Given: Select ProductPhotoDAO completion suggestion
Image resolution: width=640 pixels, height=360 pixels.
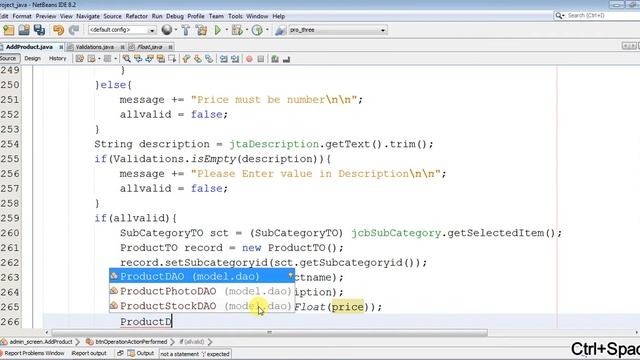Looking at the screenshot, I should (202, 291).
